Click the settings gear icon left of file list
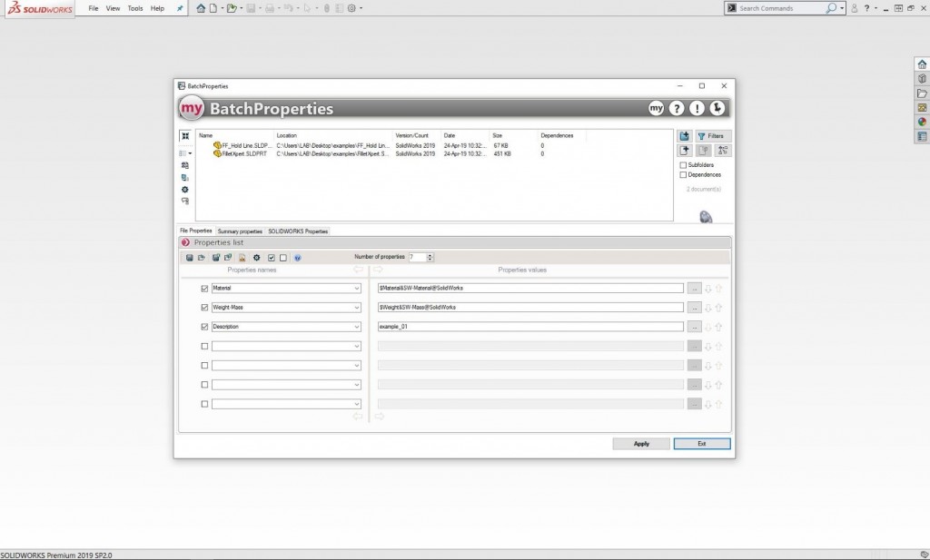 click(185, 190)
